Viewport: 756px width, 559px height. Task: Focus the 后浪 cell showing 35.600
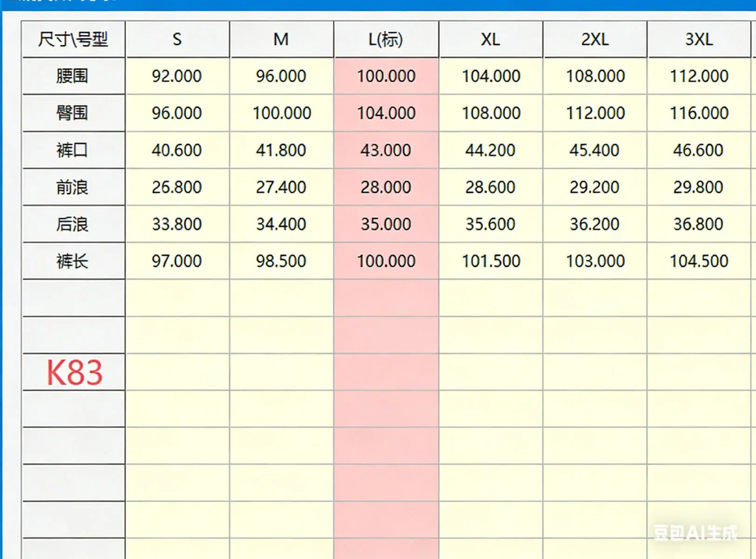click(x=491, y=224)
